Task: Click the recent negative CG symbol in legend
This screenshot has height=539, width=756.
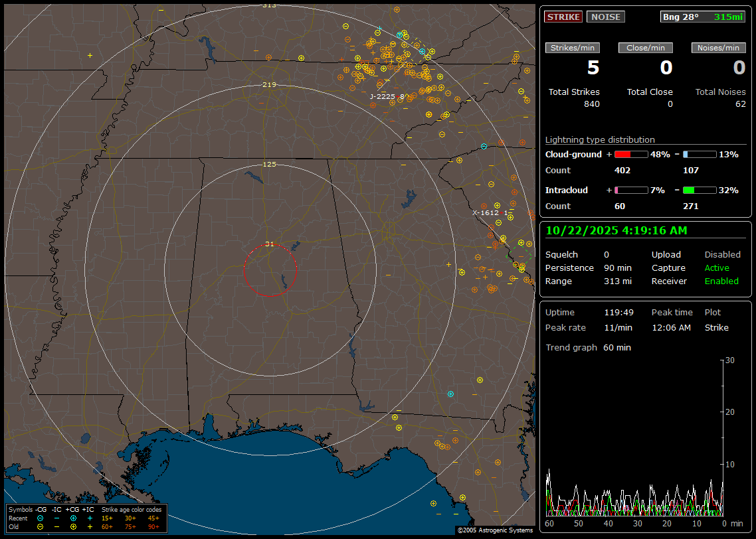Action: point(41,518)
